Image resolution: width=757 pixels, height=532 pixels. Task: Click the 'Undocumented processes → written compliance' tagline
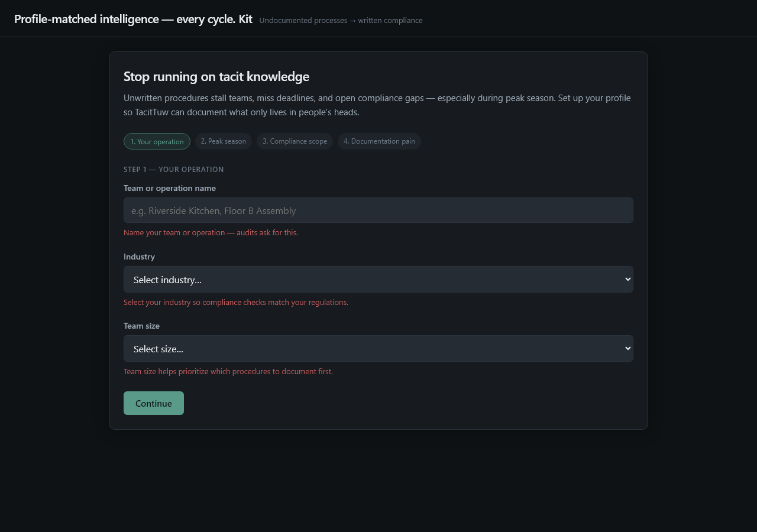tap(341, 21)
